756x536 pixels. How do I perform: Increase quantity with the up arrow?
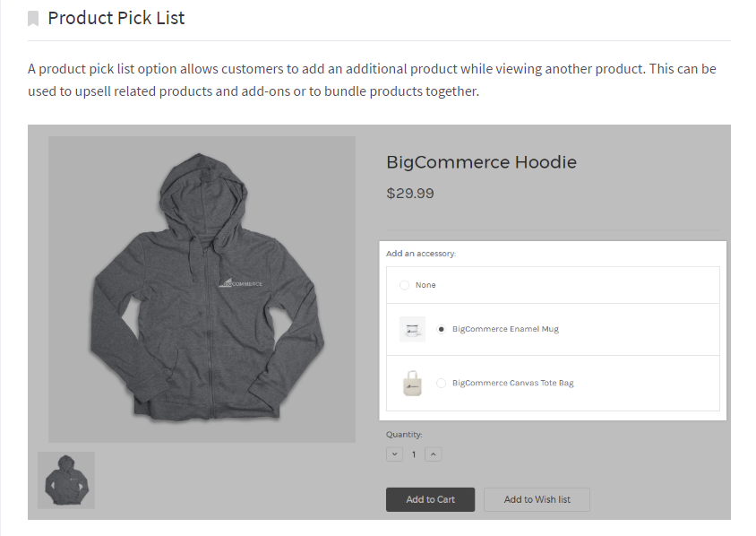433,454
